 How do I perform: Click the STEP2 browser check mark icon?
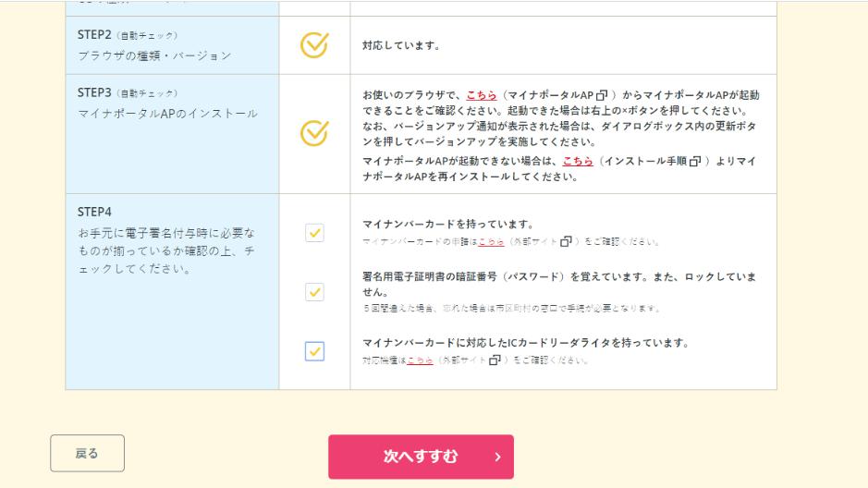click(x=314, y=44)
